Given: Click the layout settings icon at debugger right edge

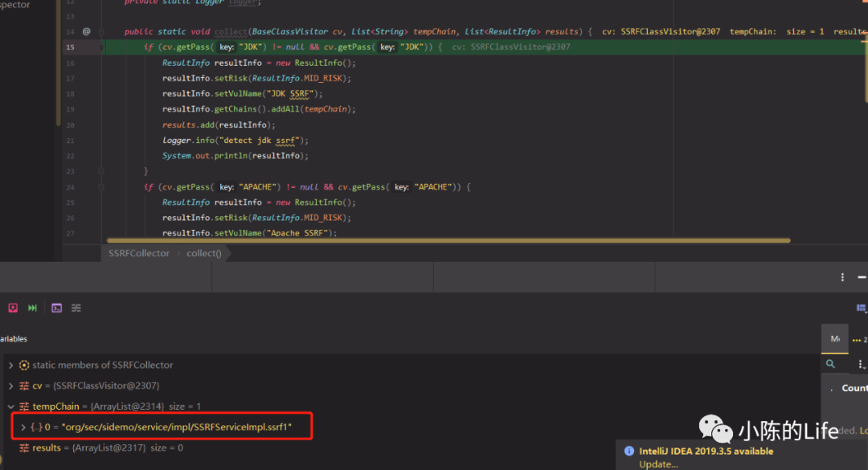Looking at the screenshot, I should coord(862,308).
